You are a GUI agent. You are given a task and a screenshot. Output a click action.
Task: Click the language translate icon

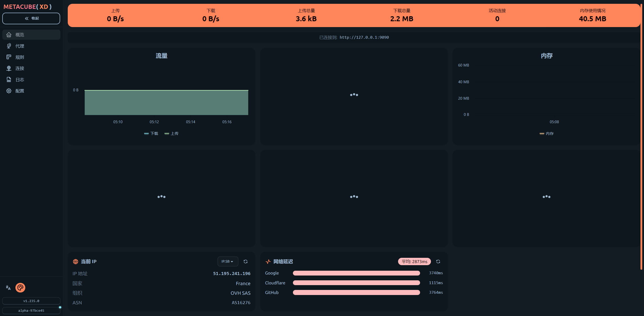click(x=8, y=288)
